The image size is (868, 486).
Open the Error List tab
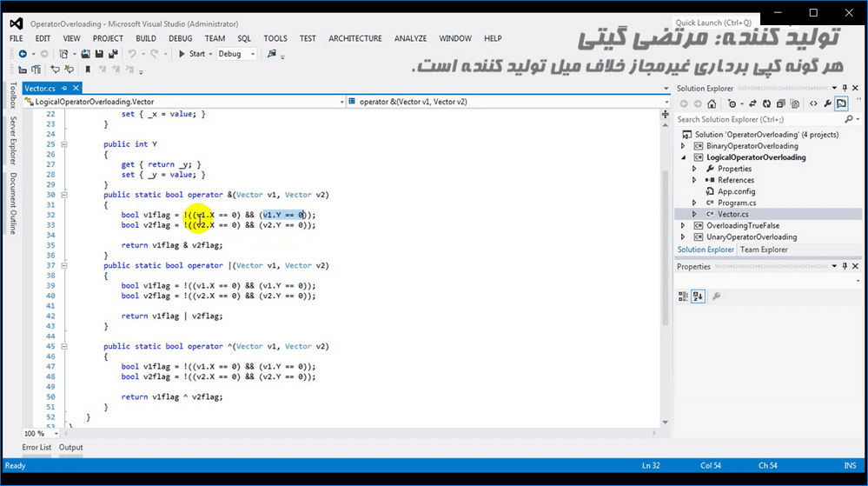click(36, 447)
